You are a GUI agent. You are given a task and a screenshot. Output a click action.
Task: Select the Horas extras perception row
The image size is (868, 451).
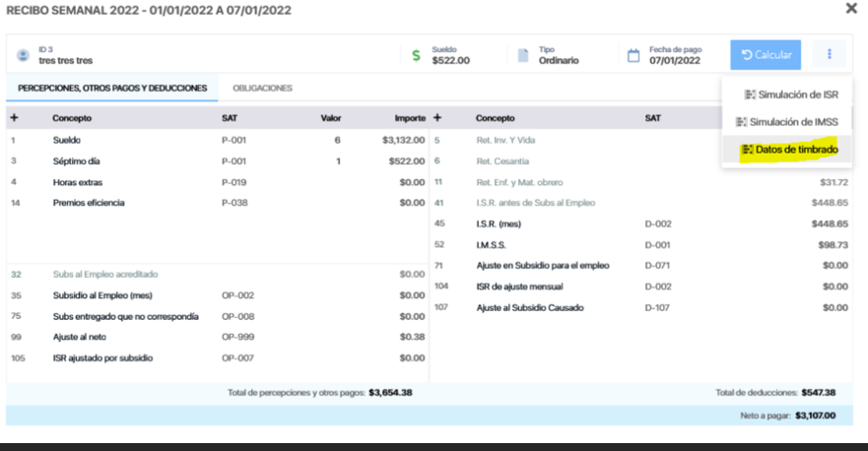pyautogui.click(x=77, y=182)
